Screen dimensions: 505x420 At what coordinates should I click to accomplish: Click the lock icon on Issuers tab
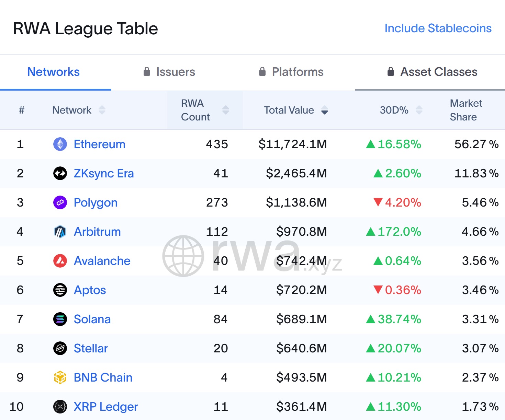point(147,72)
